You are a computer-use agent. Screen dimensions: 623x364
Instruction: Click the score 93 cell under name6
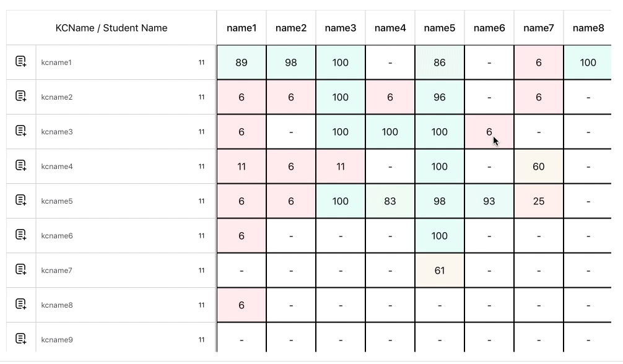pos(489,201)
